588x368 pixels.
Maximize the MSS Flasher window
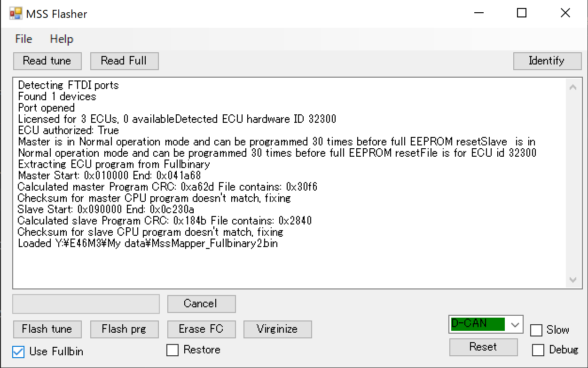coord(521,13)
